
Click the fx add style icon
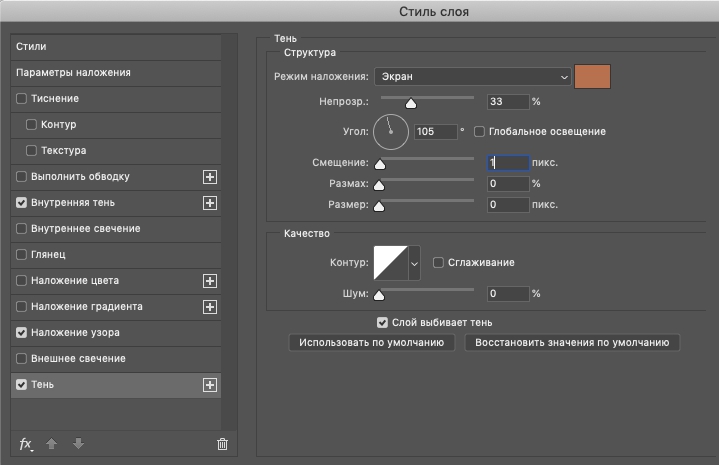point(26,444)
